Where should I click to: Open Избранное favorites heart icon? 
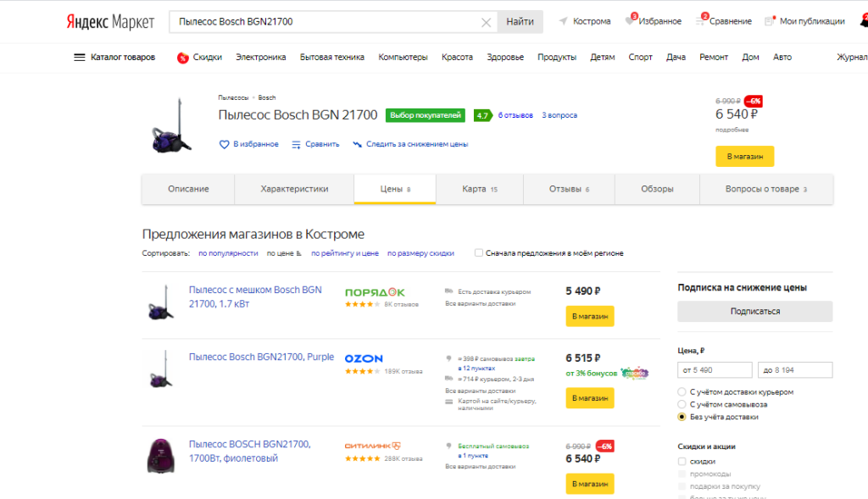(630, 20)
